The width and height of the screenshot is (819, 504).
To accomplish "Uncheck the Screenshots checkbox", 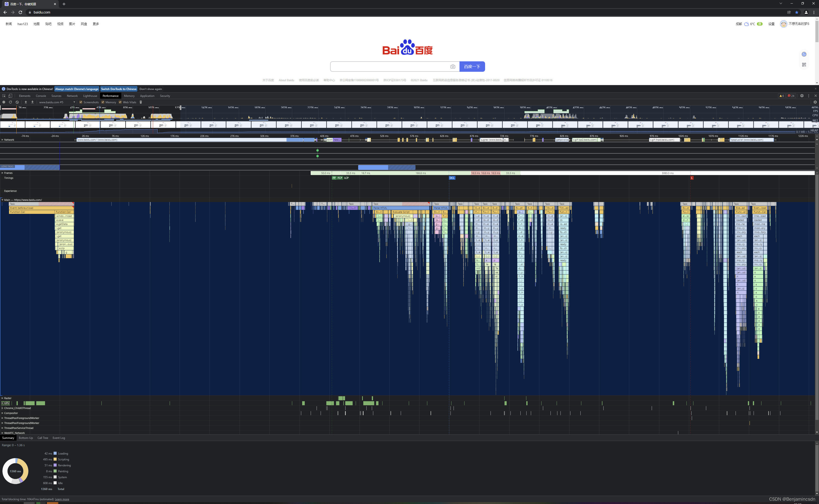I will (81, 102).
